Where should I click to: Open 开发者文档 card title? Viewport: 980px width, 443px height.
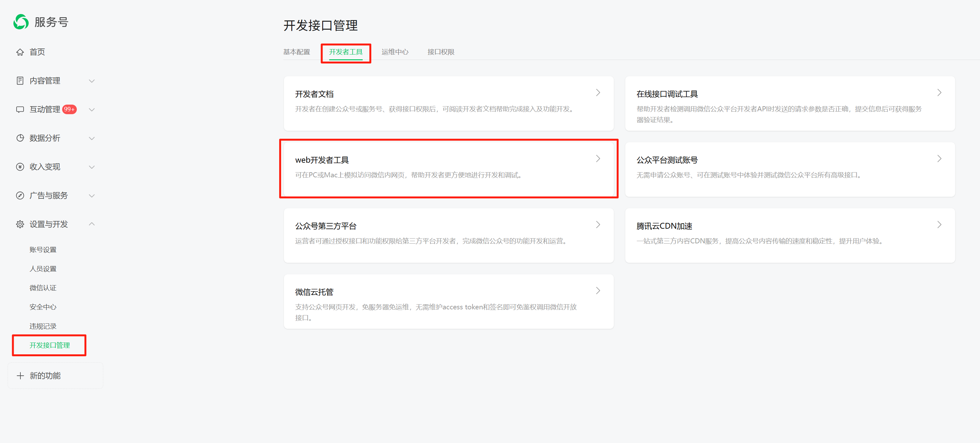coord(314,94)
